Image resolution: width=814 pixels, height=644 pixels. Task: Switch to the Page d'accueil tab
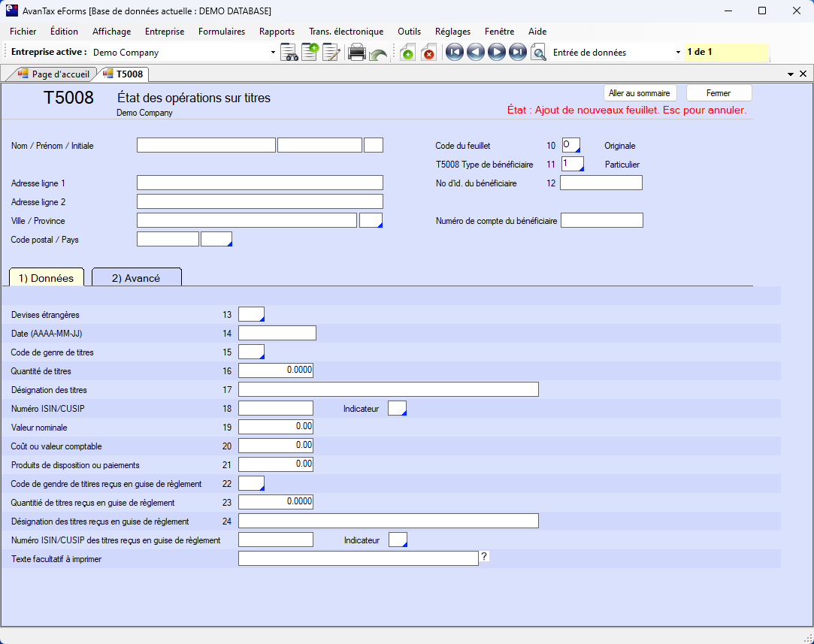(53, 74)
